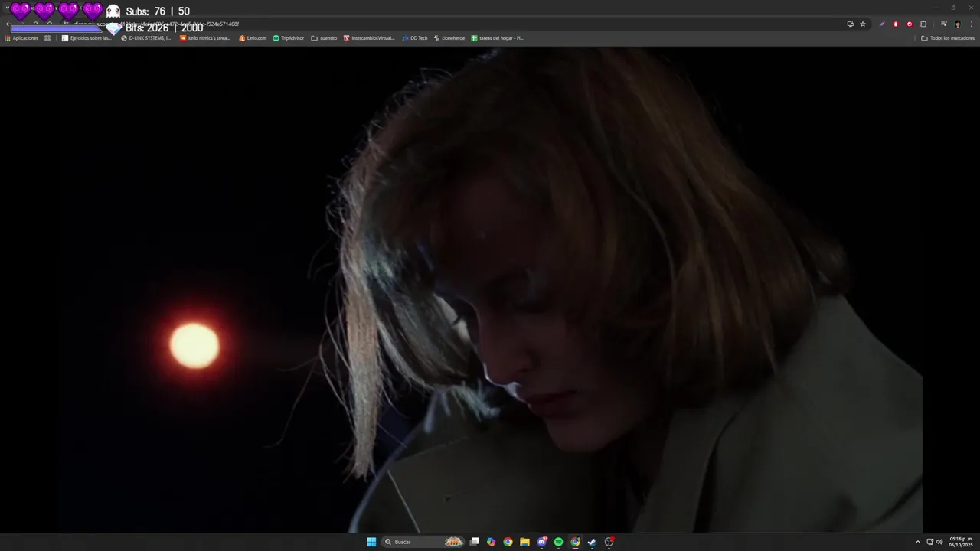Screen dimensions: 980x551
Task: Open the purple feather extension
Action: pos(882,24)
